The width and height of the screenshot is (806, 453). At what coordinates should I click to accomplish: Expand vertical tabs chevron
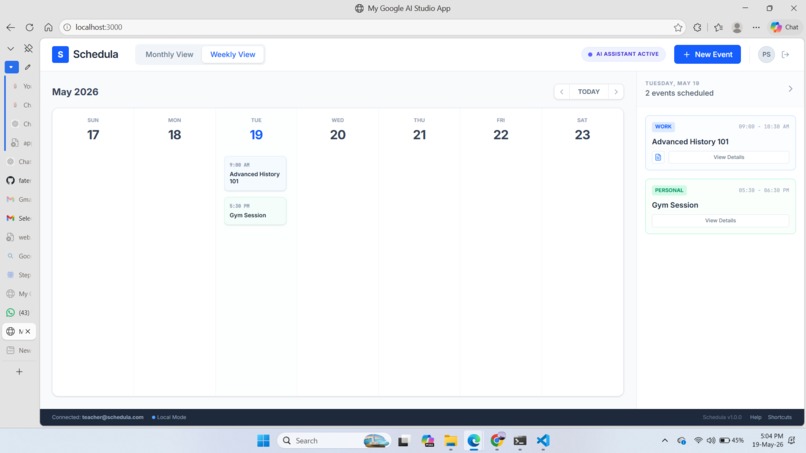coord(10,48)
